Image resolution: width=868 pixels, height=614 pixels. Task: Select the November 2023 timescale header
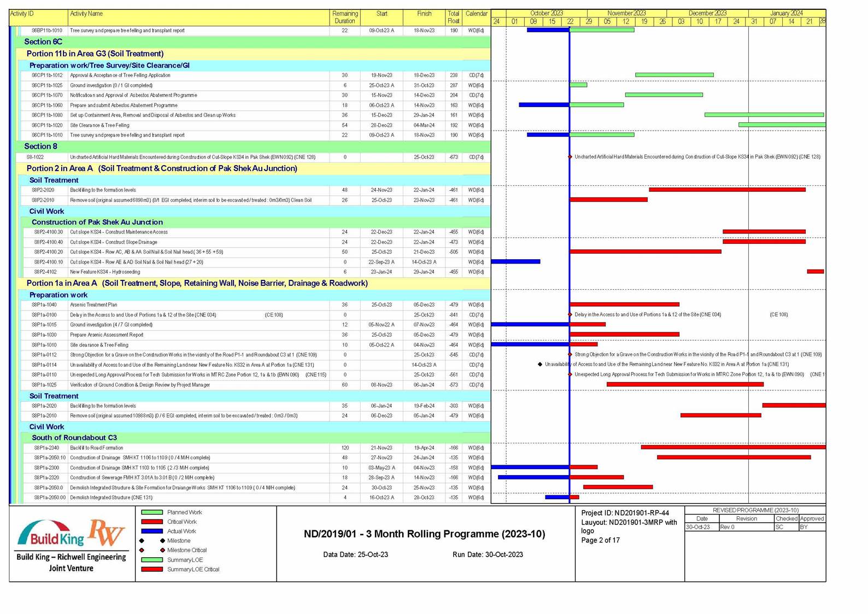click(x=626, y=13)
